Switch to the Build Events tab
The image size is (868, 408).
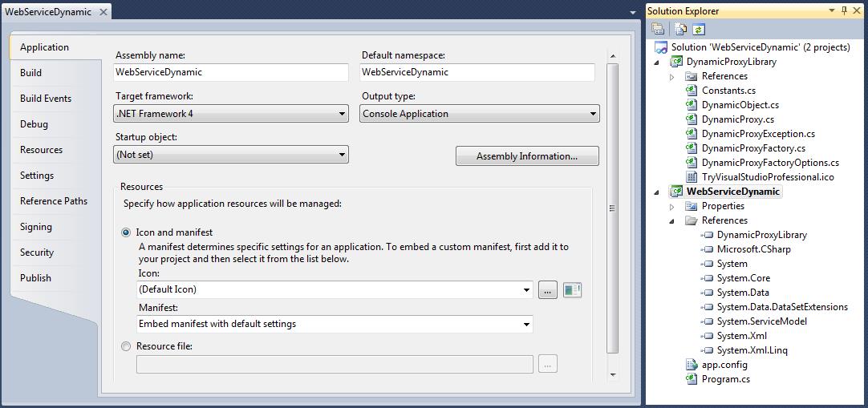(46, 99)
